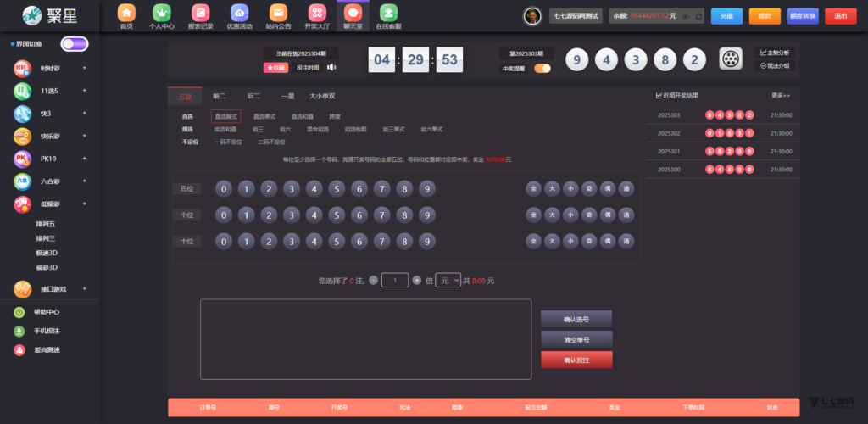Toggle the 界面切换 interface switch
868x424 pixels.
click(74, 44)
